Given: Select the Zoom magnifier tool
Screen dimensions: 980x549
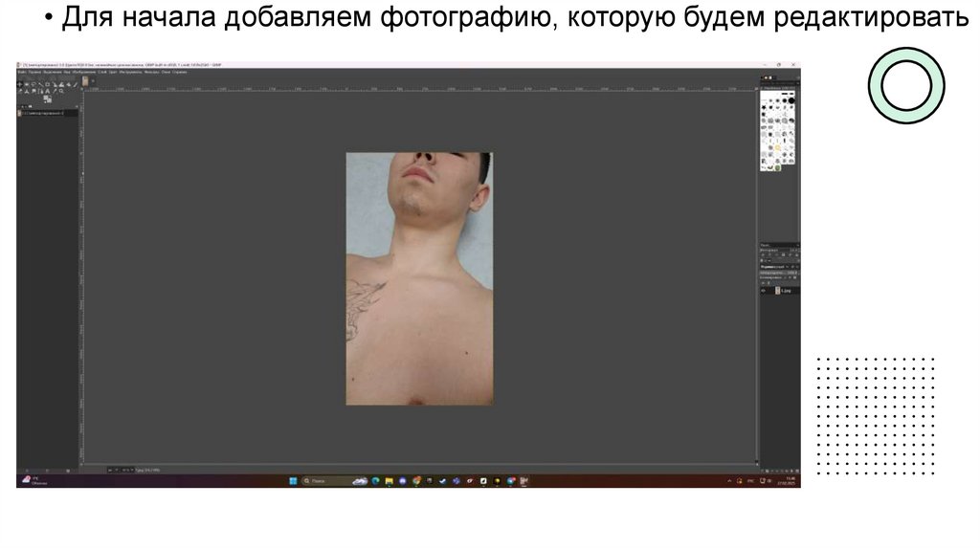Looking at the screenshot, I should (61, 91).
